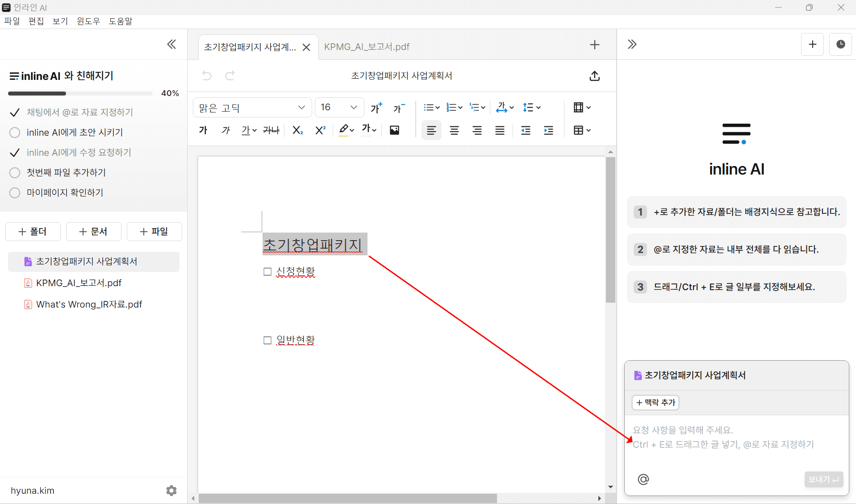Viewport: 856px width, 504px height.
Task: Select the subscript formatting icon
Action: tap(297, 130)
